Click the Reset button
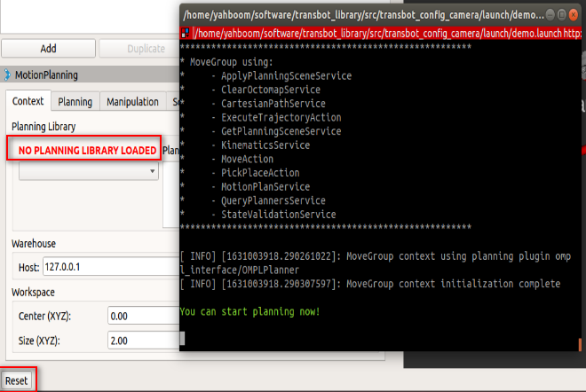 17,380
